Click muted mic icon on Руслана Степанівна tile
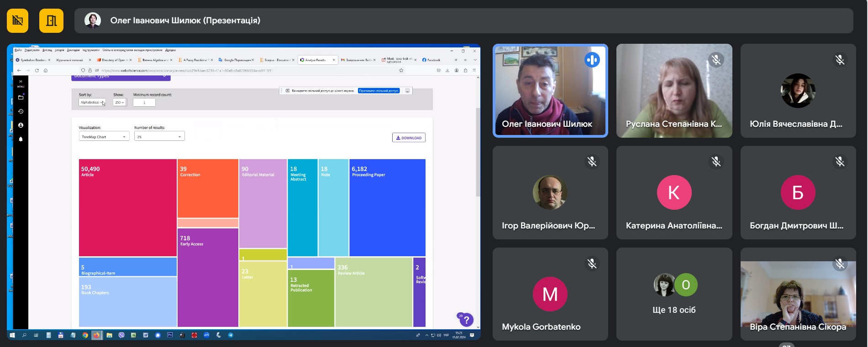The width and height of the screenshot is (868, 347). click(716, 60)
